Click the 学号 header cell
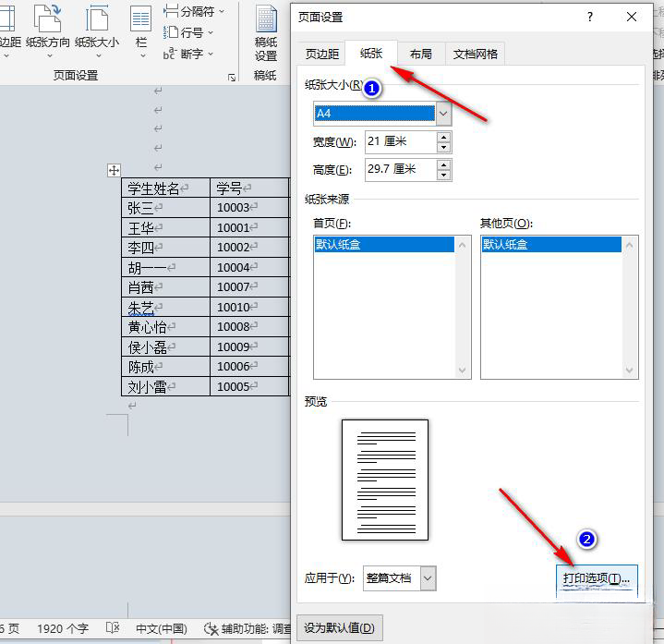 [x=249, y=188]
